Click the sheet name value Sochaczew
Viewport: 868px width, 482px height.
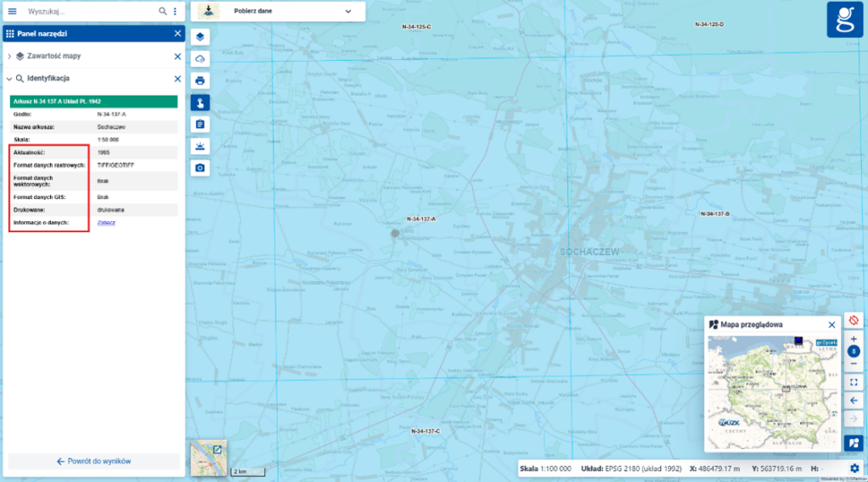coord(111,127)
